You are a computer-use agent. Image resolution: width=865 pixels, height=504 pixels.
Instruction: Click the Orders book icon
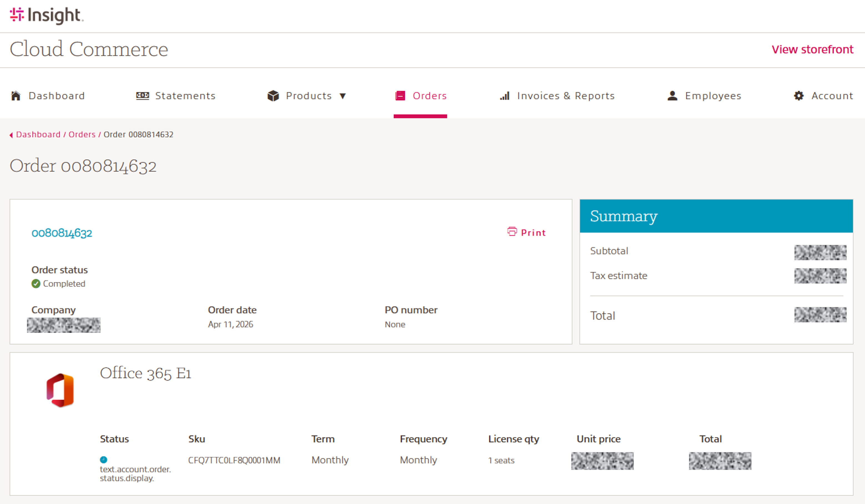click(400, 96)
